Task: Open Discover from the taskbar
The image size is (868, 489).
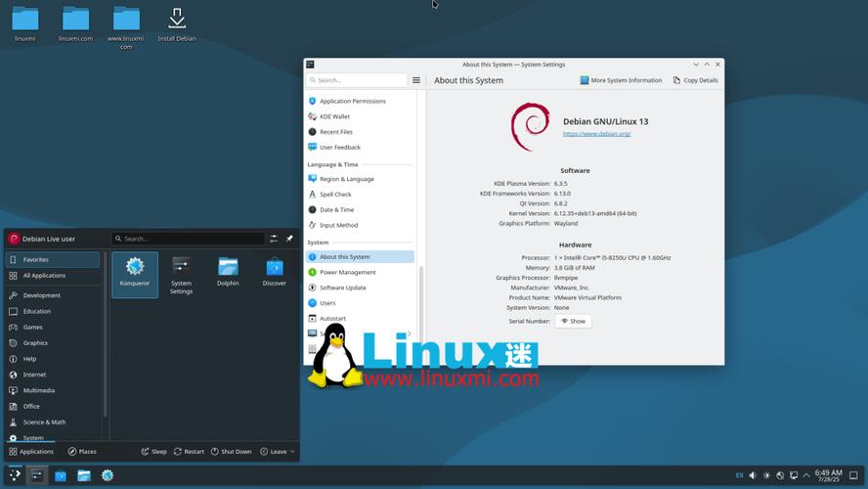Action: (61, 475)
